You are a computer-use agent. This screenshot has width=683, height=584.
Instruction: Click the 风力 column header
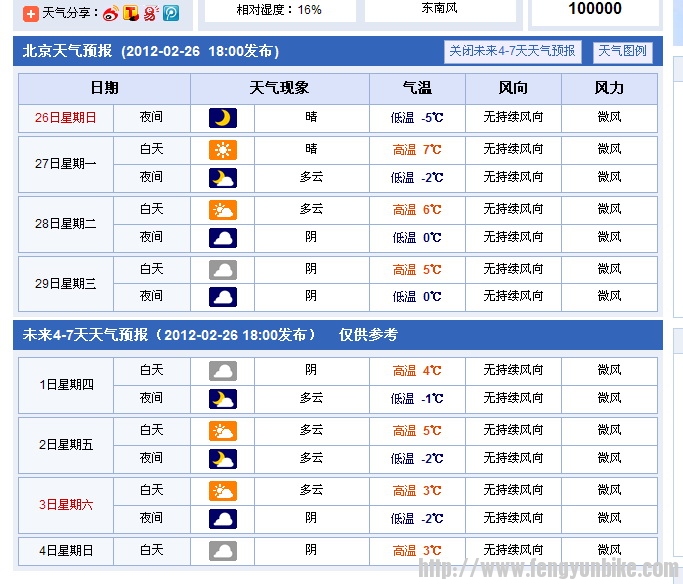[609, 88]
